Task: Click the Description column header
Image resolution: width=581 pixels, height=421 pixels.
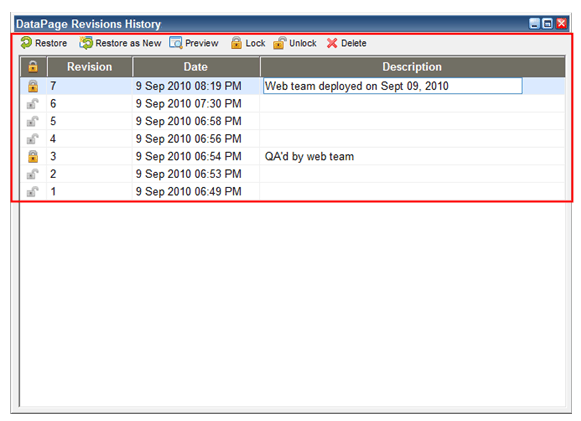Action: click(412, 67)
